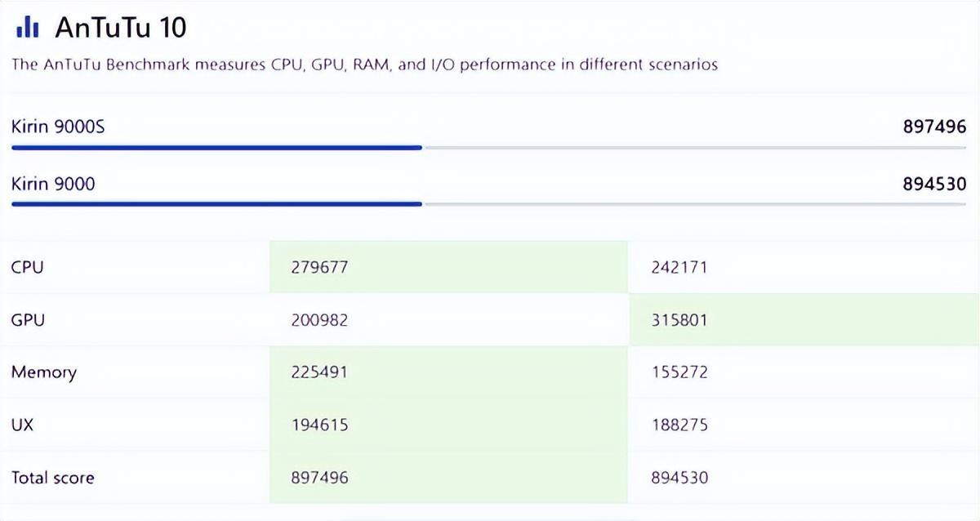Select the Kirin 9000S label
This screenshot has height=521, width=980.
(x=58, y=127)
